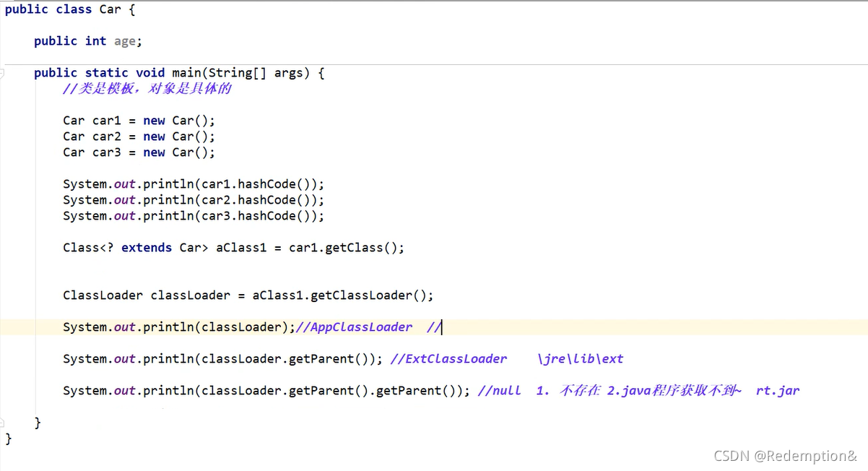Click the "getParent().getParent()" println statement

(266, 391)
